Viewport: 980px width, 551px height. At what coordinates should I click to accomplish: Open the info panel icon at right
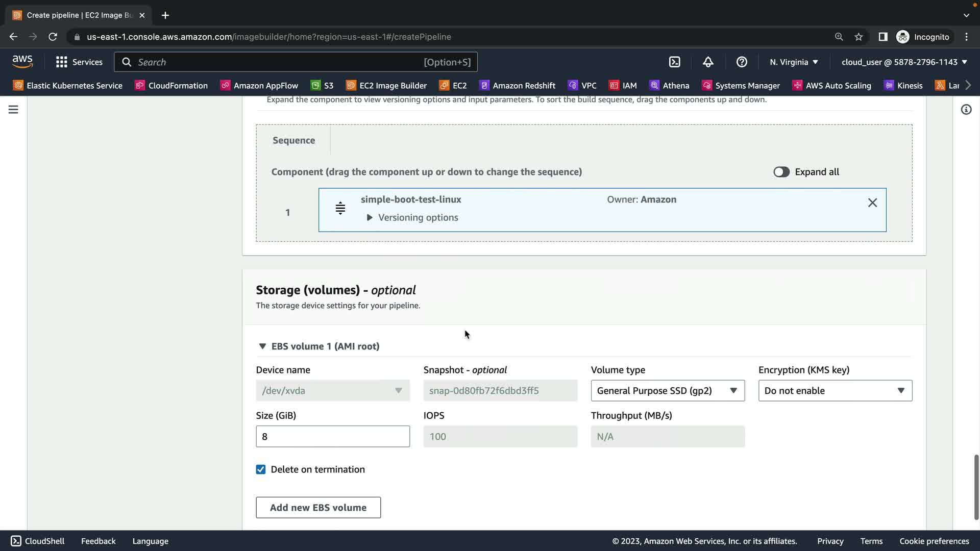click(966, 110)
